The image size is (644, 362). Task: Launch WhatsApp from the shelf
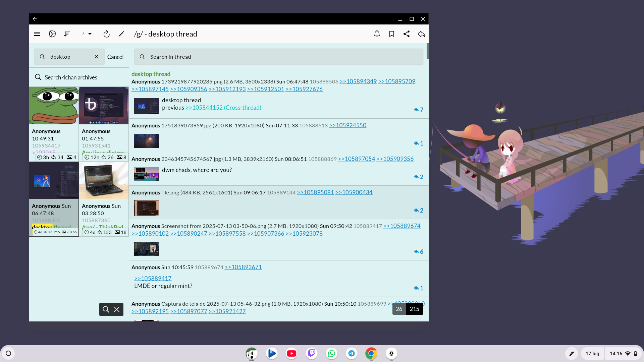(x=331, y=353)
